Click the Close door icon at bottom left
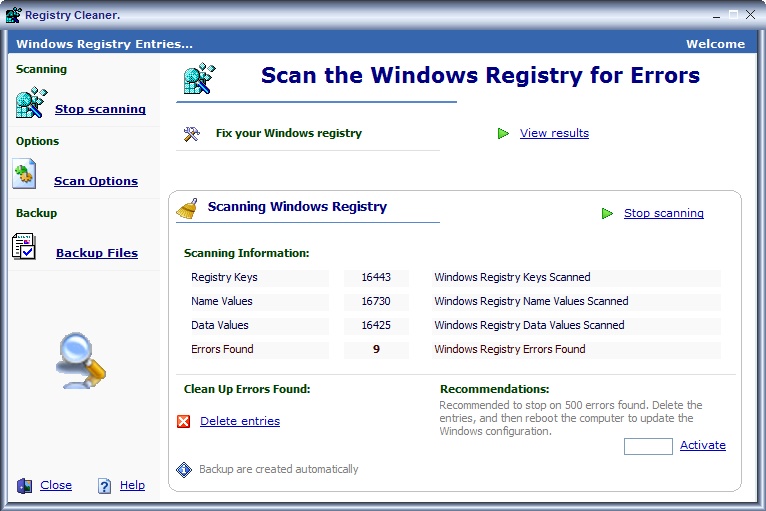This screenshot has height=511, width=766. [24, 486]
